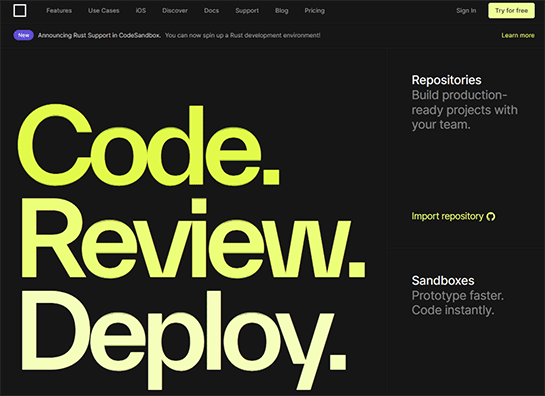Screen dimensions: 545x396
Task: Open the Support nav item
Action: (247, 10)
